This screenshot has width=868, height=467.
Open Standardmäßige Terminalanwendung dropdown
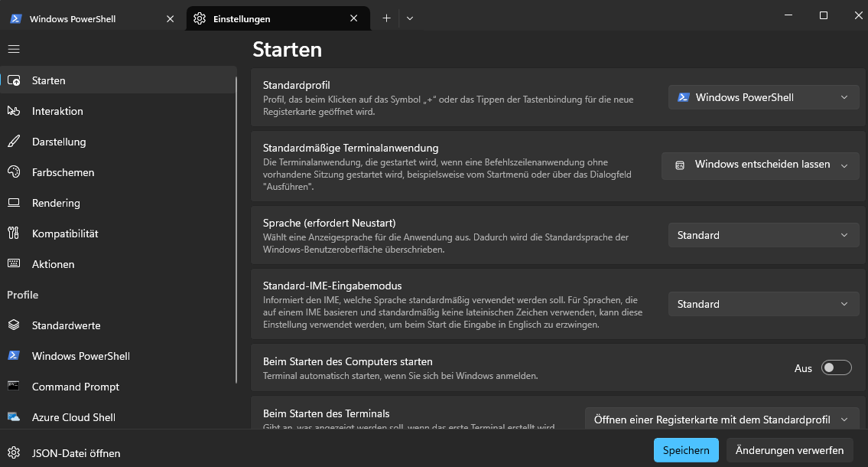point(760,165)
